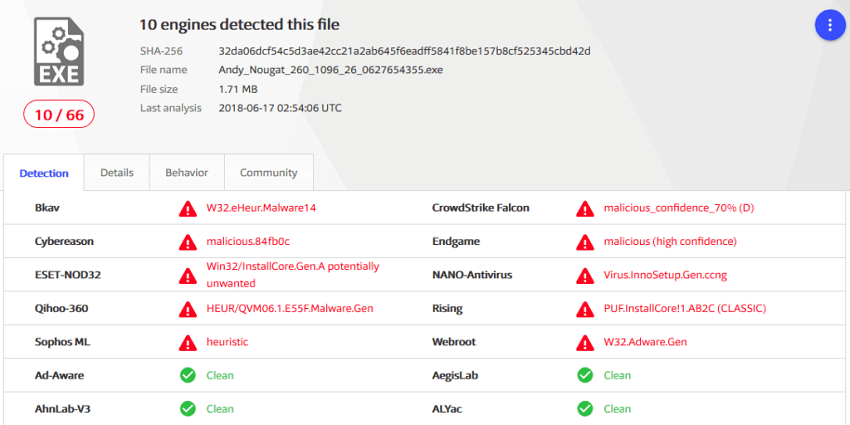The height and width of the screenshot is (425, 850).
Task: Switch to the Details tab
Action: tap(117, 173)
